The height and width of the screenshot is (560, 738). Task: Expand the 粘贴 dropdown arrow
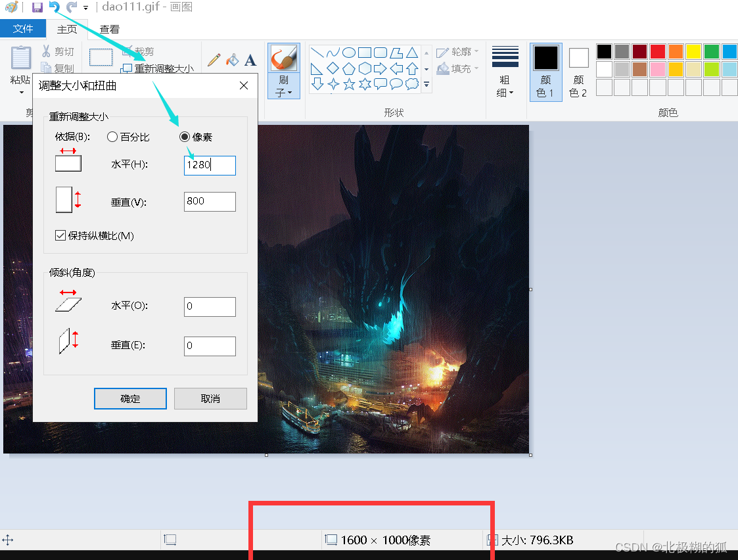[x=22, y=92]
